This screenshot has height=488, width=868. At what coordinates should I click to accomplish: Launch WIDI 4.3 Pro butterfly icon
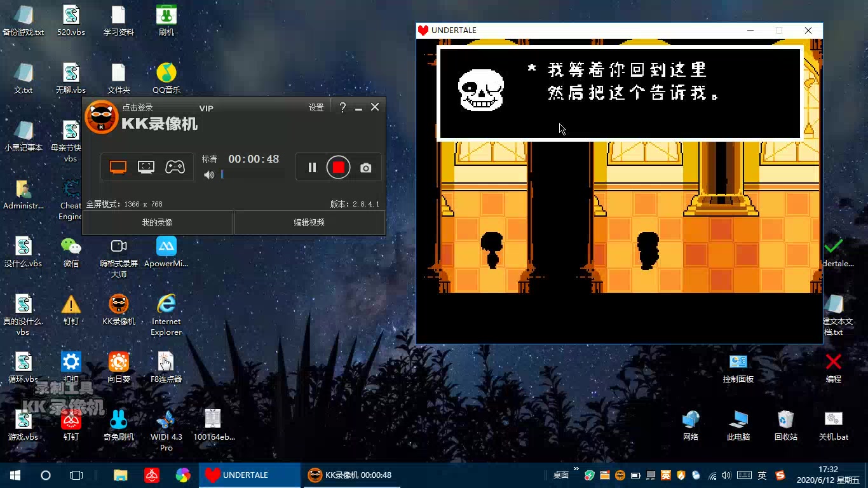pyautogui.click(x=166, y=431)
